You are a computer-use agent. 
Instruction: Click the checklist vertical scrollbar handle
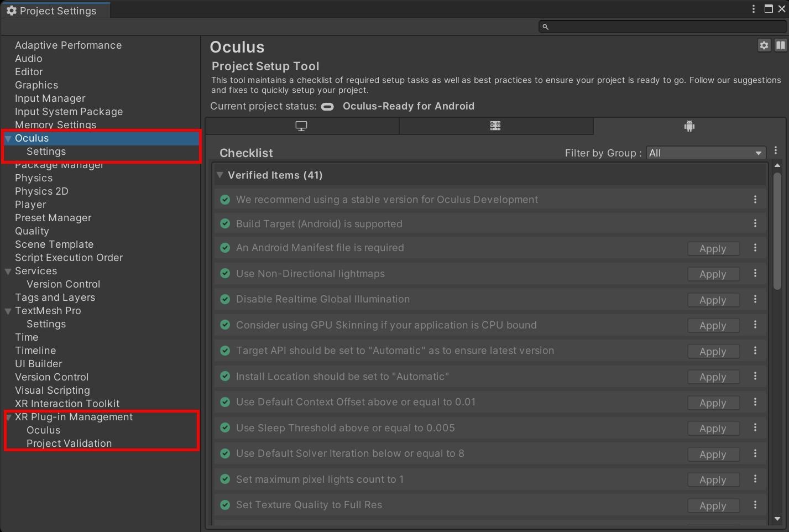[777, 230]
